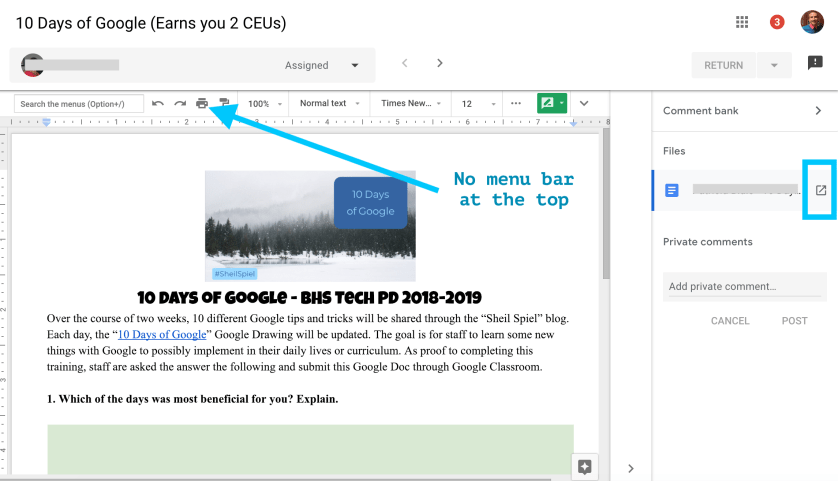
Task: Expand the Normal text style dropdown
Action: pos(329,103)
